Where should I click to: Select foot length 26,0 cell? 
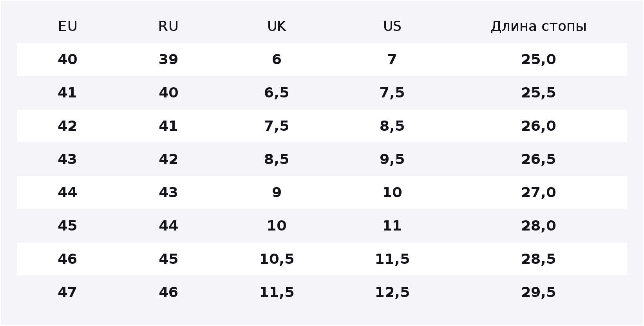pyautogui.click(x=539, y=126)
